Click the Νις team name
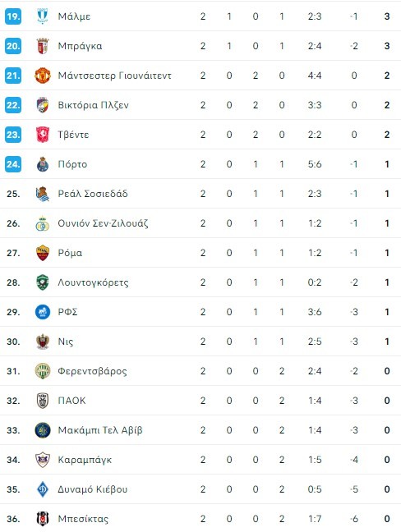The image size is (401, 532). 66,342
